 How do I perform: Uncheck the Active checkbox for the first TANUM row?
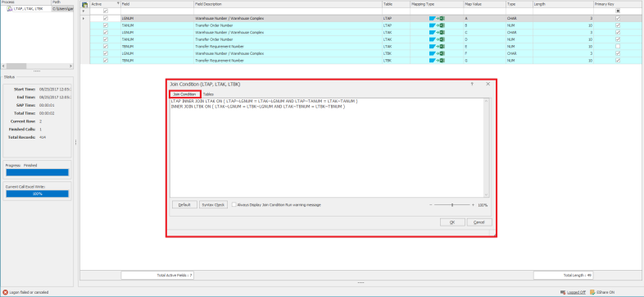pyautogui.click(x=106, y=25)
